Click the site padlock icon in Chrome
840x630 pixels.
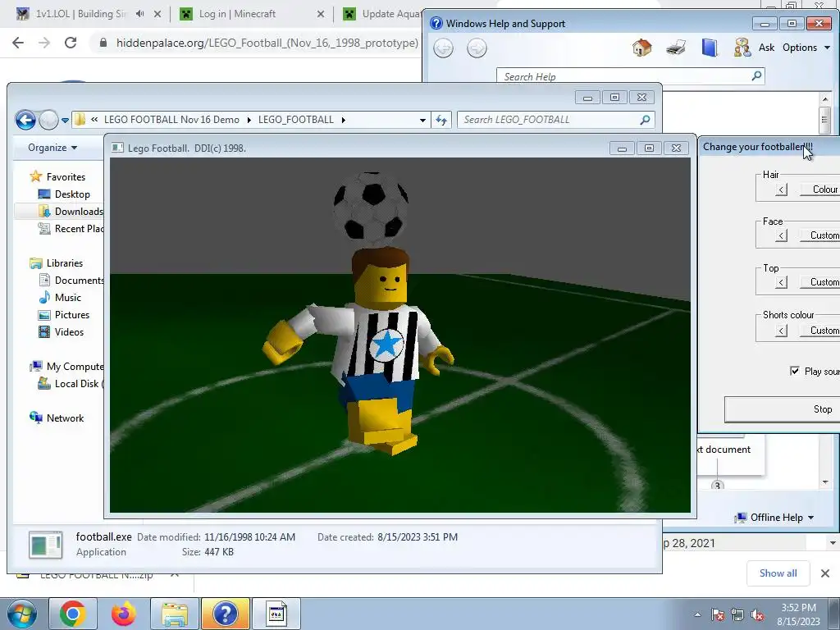(x=103, y=43)
